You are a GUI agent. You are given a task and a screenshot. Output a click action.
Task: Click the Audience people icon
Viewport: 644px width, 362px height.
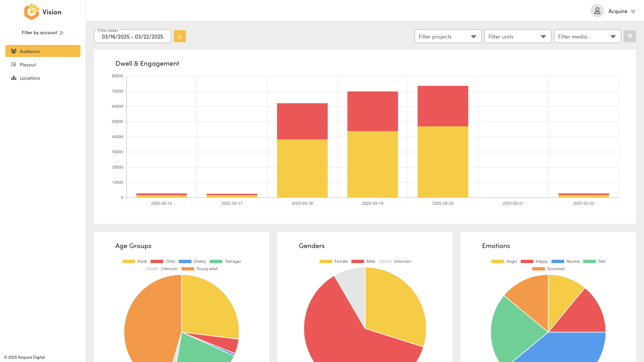(14, 51)
